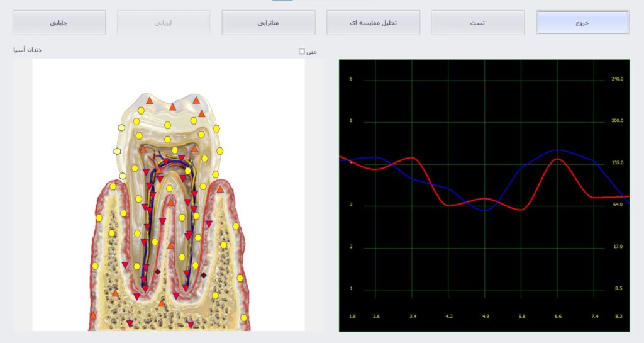644x343 pixels.
Task: Select dark diamond marker beside right root
Action: coord(203,275)
